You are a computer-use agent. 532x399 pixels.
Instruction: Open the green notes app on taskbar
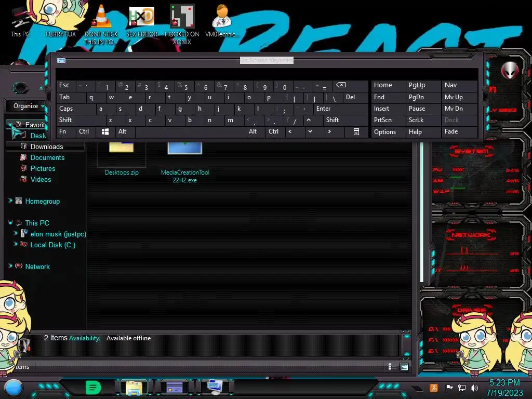pyautogui.click(x=94, y=388)
